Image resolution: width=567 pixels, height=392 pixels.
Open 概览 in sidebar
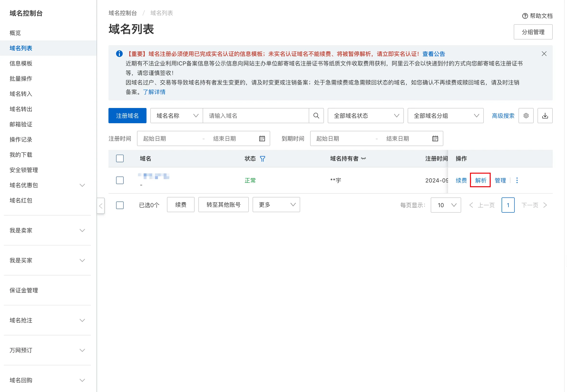(15, 33)
